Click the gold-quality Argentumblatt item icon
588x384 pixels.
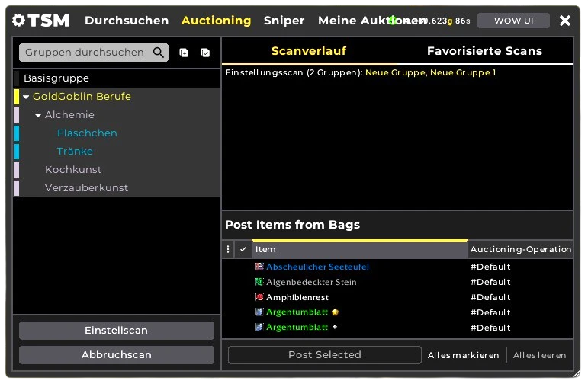coord(259,312)
